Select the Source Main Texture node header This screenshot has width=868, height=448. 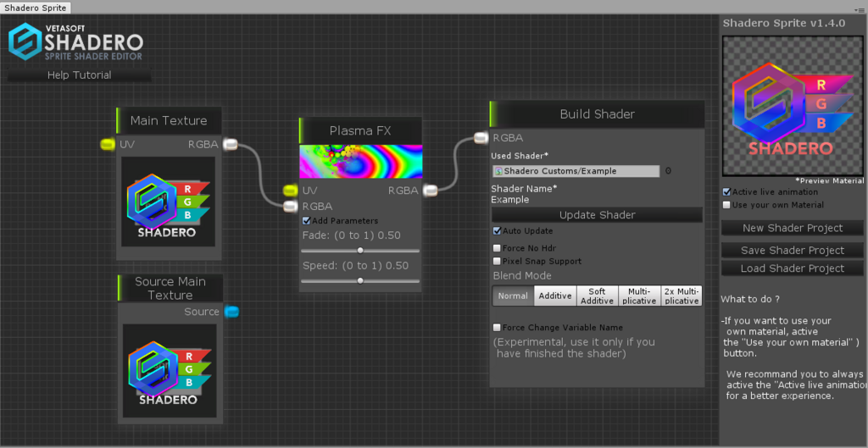coord(170,288)
